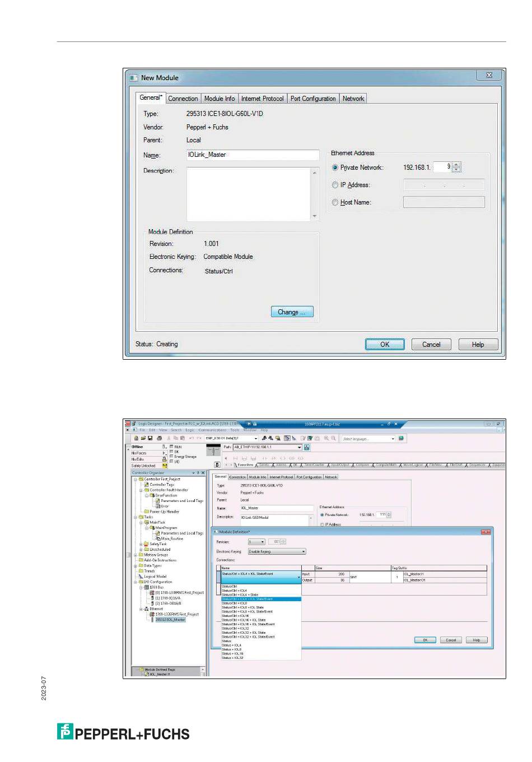This screenshot has height=762, width=532.
Task: Select Controller Tags in Controller Organizer
Action: pos(161,485)
